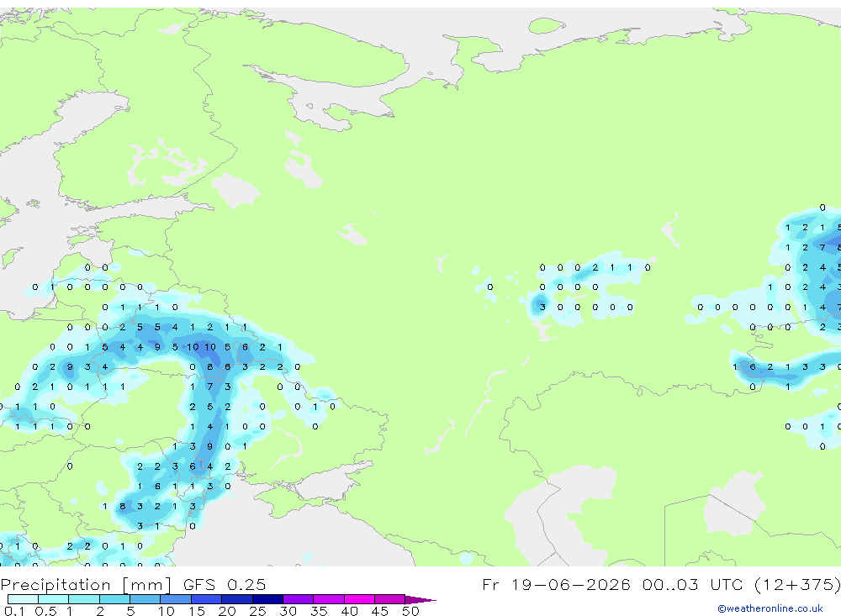Image resolution: width=841 pixels, height=616 pixels.
Task: Click the 30–35 mm purple swatch
Action: click(299, 599)
